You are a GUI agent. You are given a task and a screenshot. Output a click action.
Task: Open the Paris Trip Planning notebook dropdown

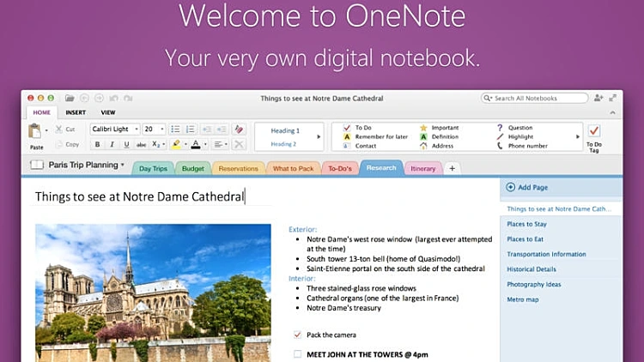coord(123,165)
